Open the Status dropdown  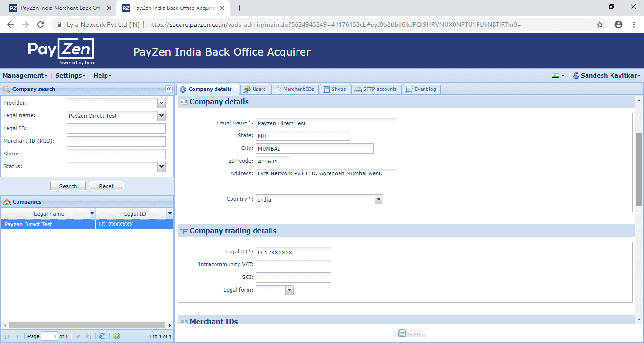[x=162, y=167]
